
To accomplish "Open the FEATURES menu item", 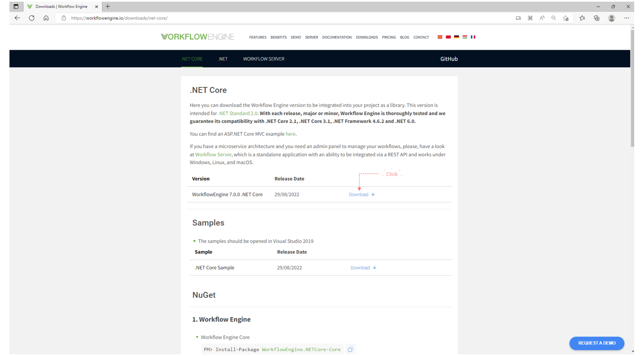I will pos(258,37).
